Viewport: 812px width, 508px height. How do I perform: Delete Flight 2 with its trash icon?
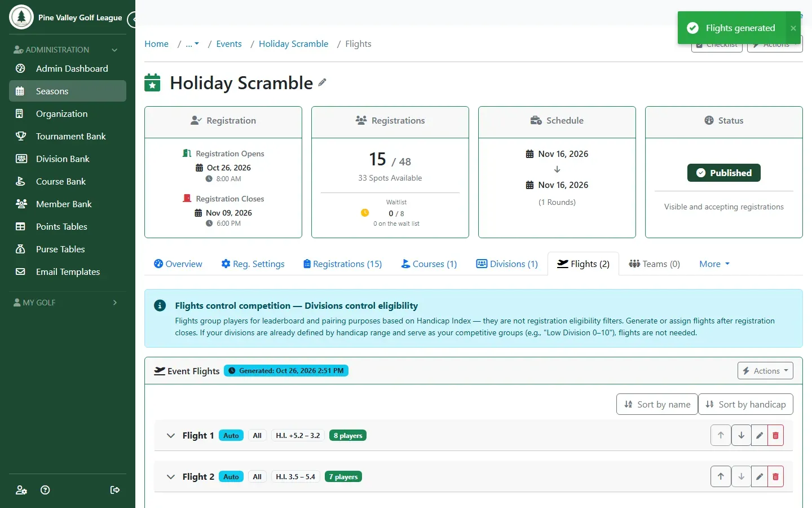pos(775,476)
